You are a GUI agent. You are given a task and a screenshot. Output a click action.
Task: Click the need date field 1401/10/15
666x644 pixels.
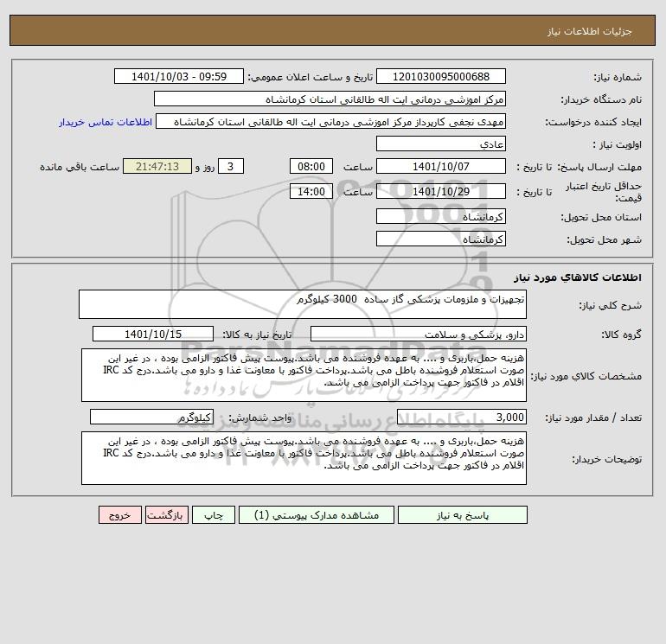(153, 334)
